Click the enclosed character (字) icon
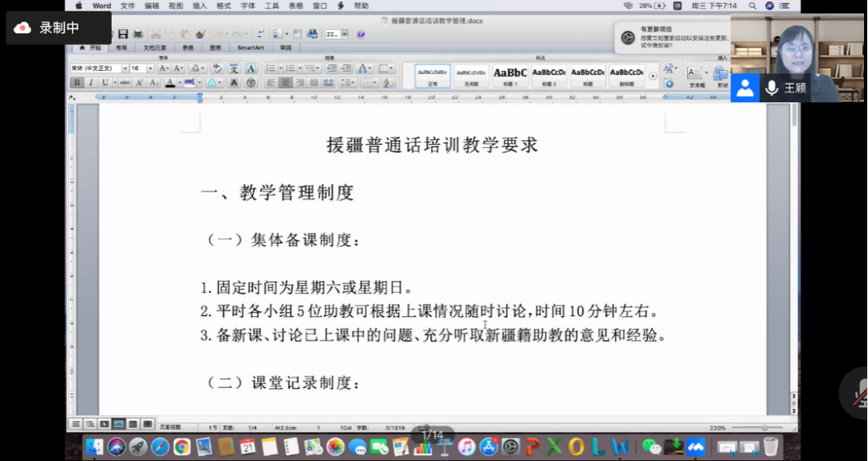The height and width of the screenshot is (461, 868). (251, 83)
